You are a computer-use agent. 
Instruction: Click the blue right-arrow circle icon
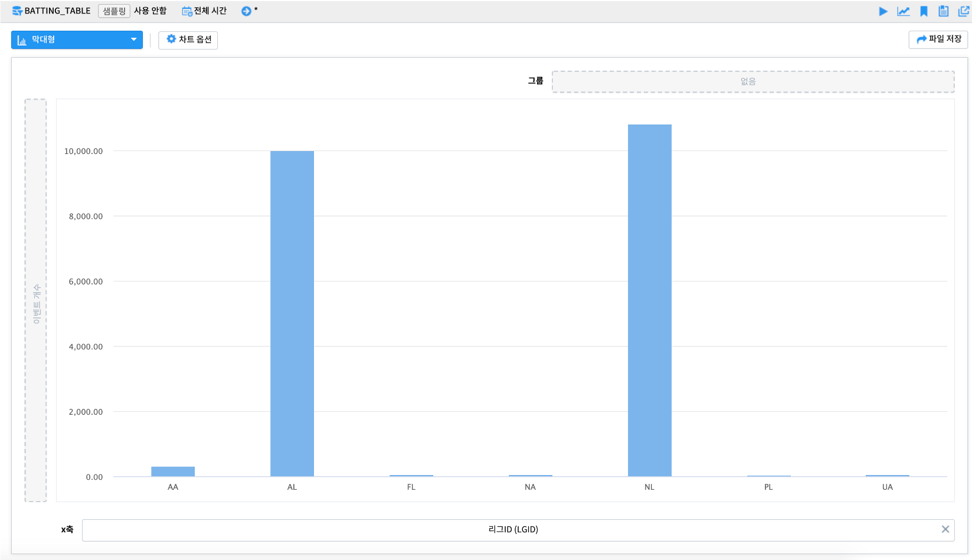coord(246,11)
